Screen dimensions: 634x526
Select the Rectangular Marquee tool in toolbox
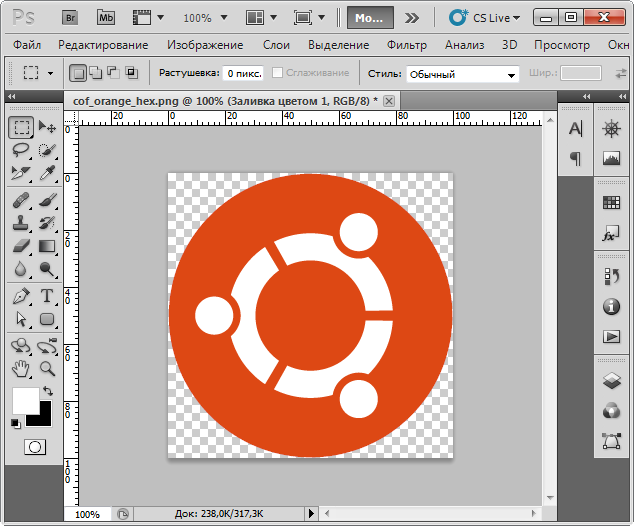[21, 127]
